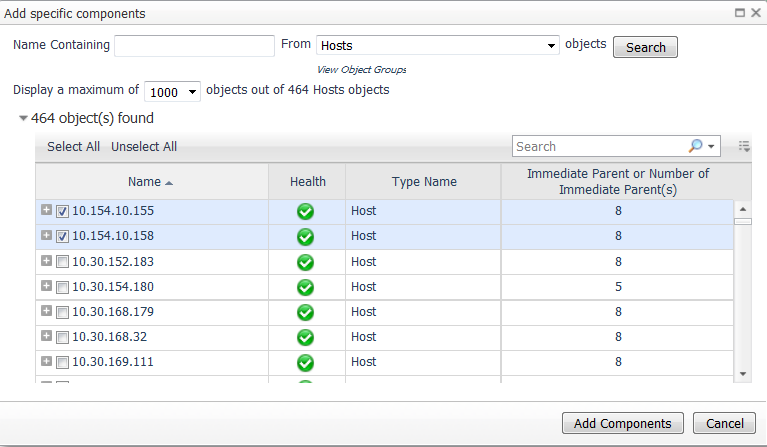Click the table's scroll down arrow
767x447 pixels.
pyautogui.click(x=743, y=374)
